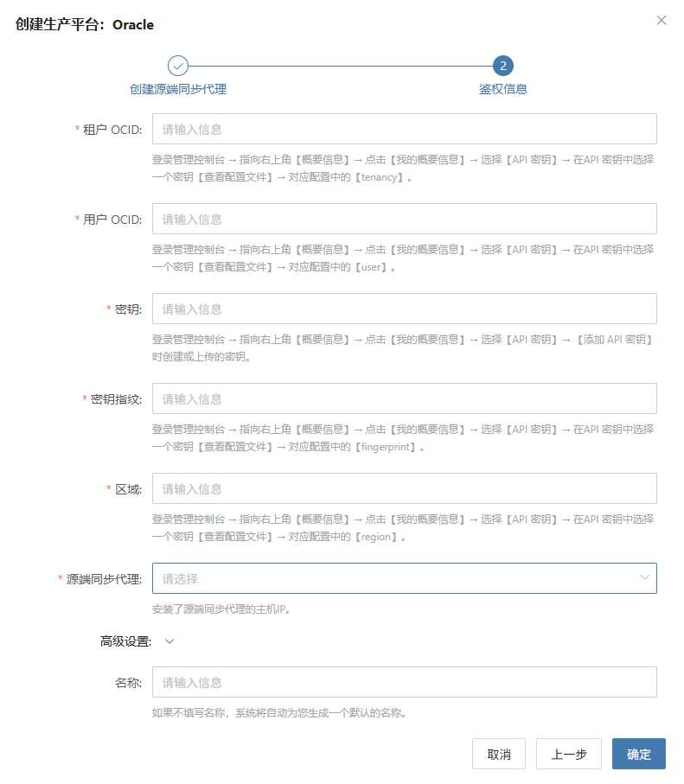Focus the 区域 input field
Screen dimensions: 684x784
click(x=405, y=488)
